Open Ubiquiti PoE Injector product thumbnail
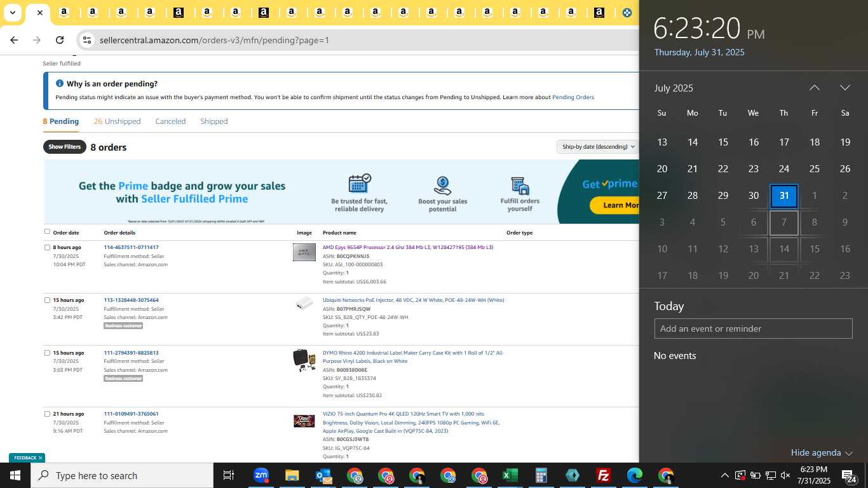Image resolution: width=868 pixels, height=488 pixels. click(x=304, y=303)
